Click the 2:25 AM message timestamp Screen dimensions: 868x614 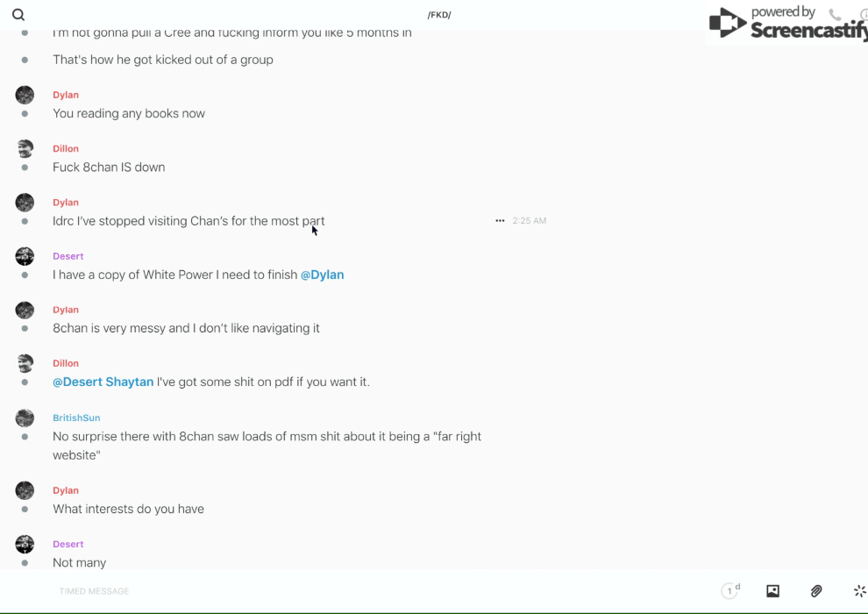click(x=530, y=221)
